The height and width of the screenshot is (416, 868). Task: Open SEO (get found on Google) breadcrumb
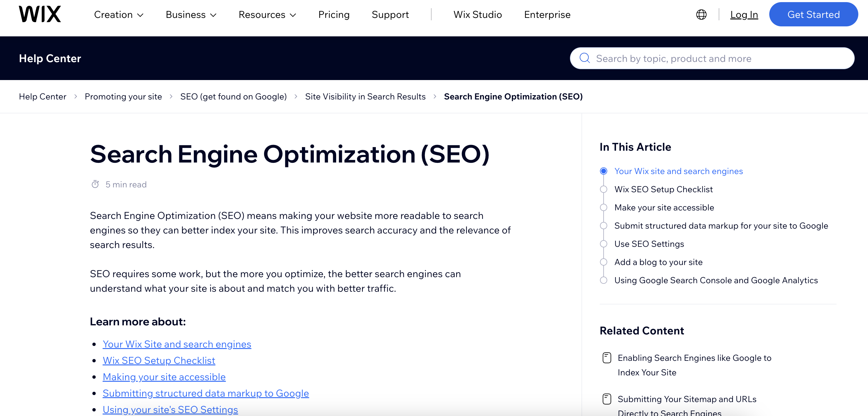(x=234, y=96)
